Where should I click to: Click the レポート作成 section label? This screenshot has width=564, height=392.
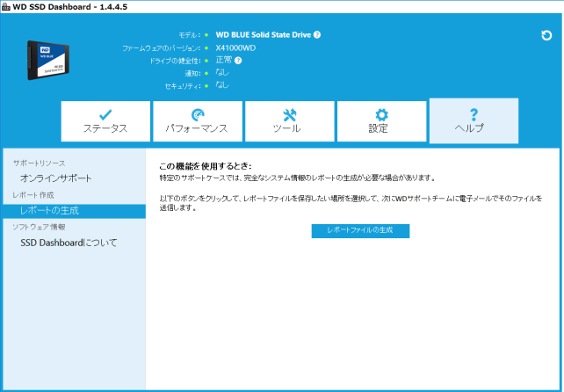pos(33,195)
